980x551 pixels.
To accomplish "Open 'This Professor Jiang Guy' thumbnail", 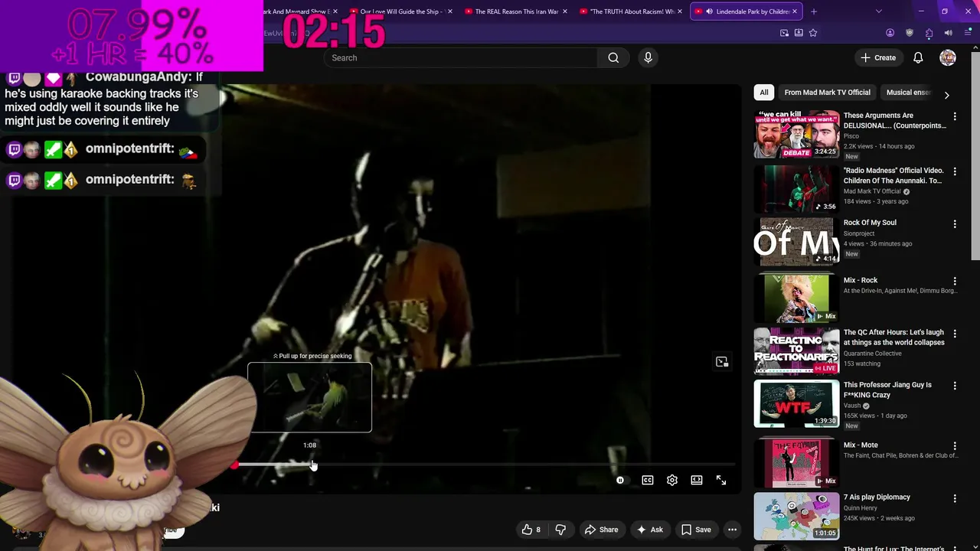I will [796, 403].
